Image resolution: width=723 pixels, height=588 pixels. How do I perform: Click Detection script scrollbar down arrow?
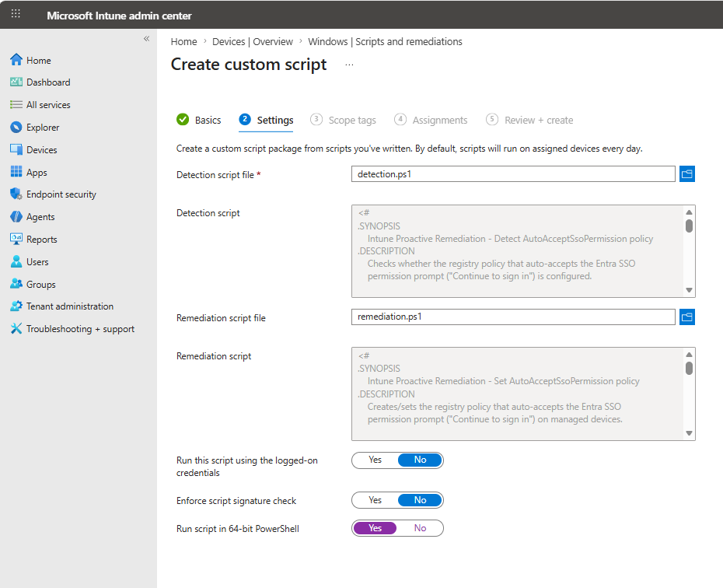[689, 290]
